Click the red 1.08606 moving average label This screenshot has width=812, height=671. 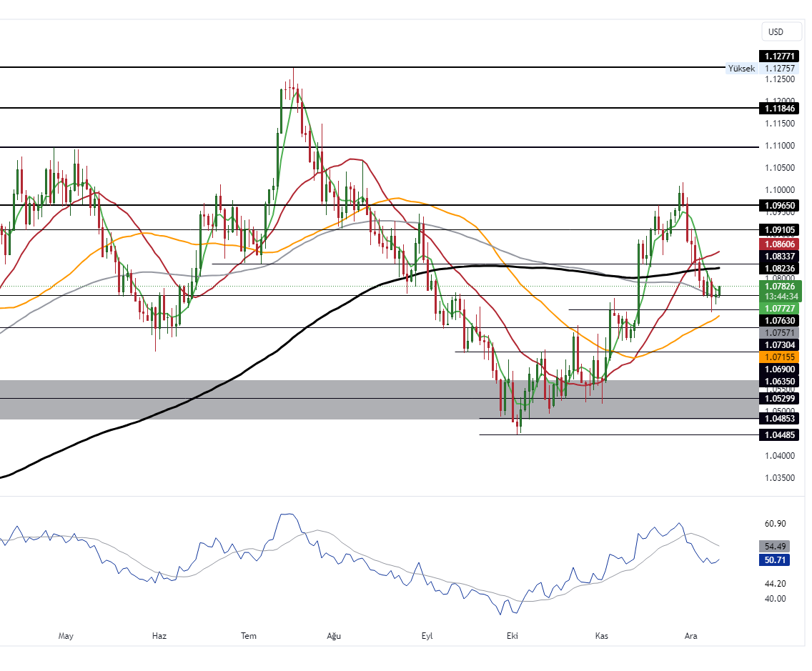781,244
